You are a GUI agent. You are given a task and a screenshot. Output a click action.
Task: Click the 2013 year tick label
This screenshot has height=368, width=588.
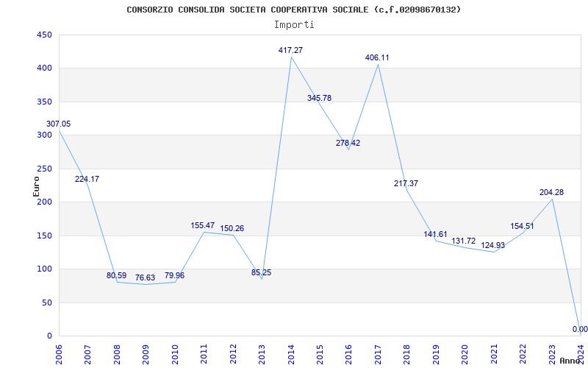click(262, 355)
